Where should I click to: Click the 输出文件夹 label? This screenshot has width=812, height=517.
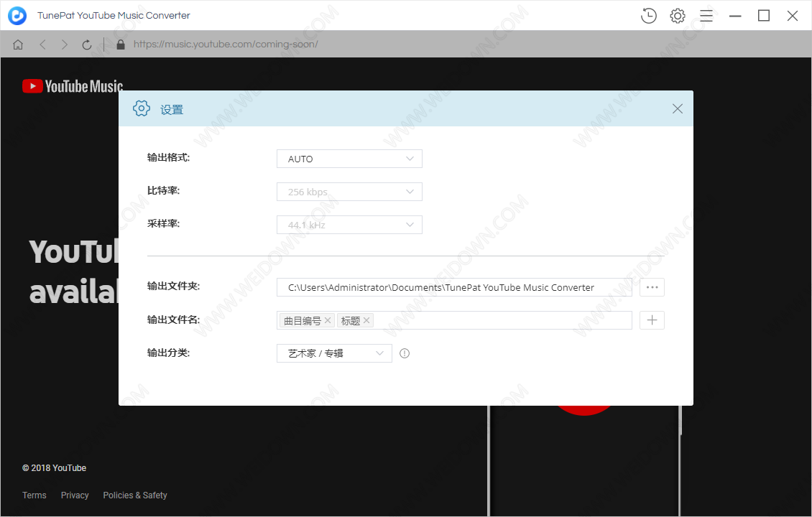pyautogui.click(x=173, y=287)
